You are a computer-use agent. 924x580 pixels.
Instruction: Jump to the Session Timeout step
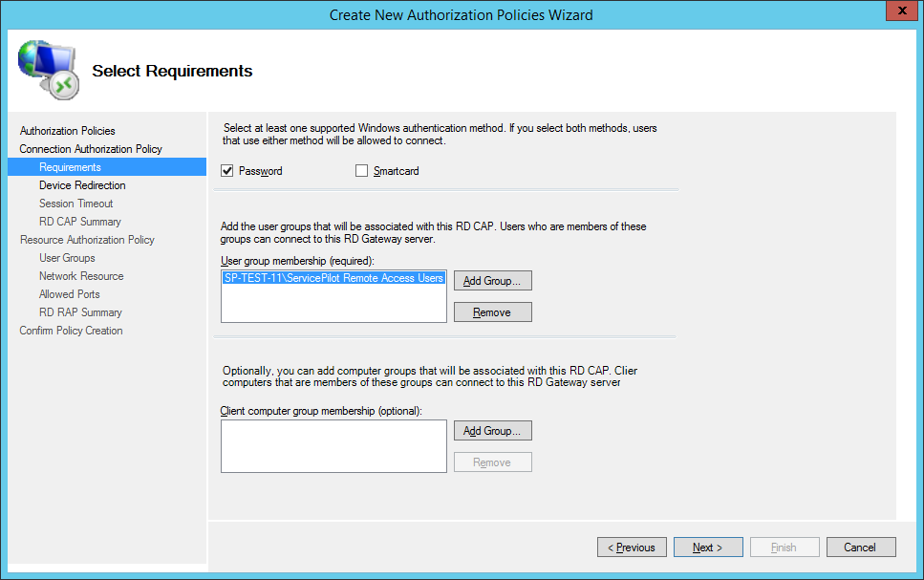tap(75, 204)
